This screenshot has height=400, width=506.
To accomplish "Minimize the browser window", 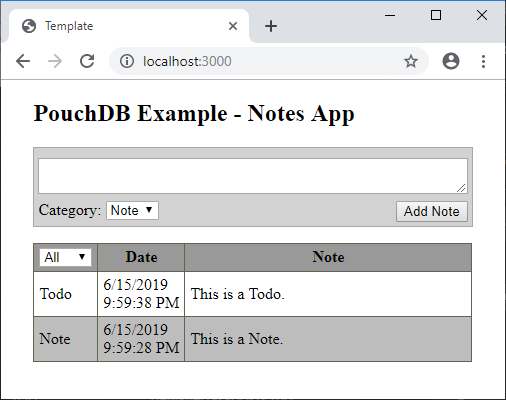I will (x=390, y=15).
